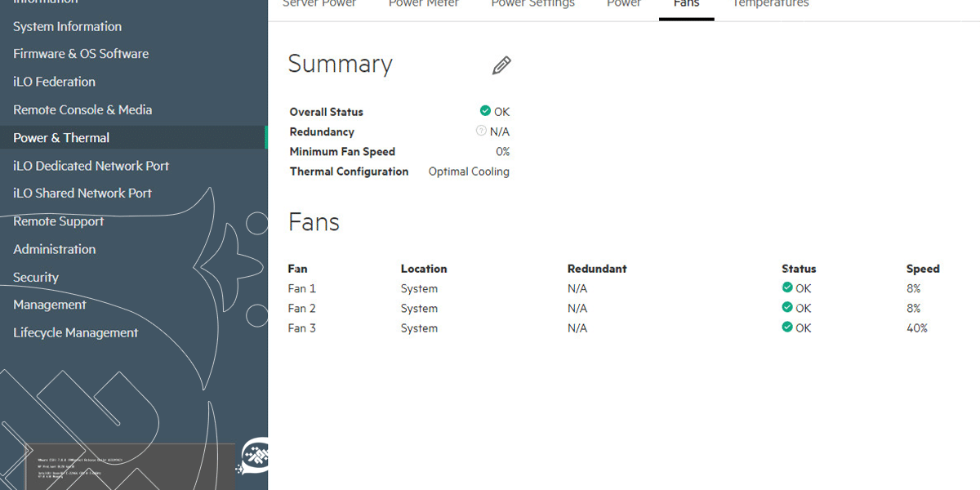The height and width of the screenshot is (490, 980).
Task: Open the Power Settings tab
Action: (532, 4)
